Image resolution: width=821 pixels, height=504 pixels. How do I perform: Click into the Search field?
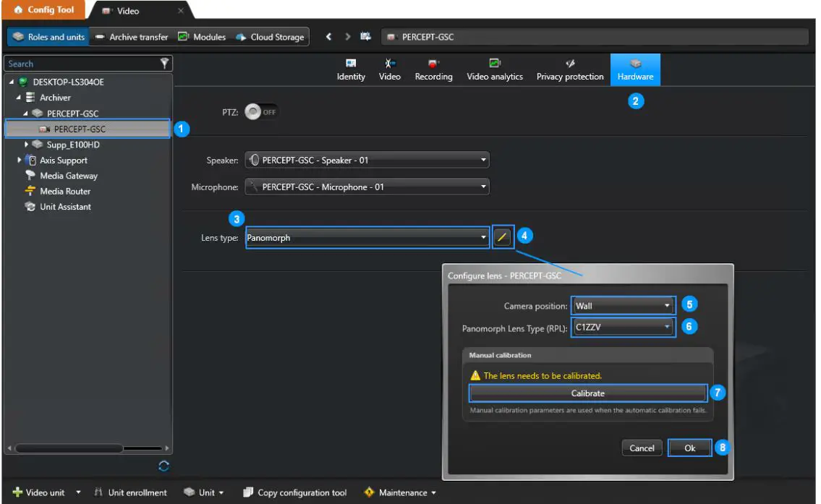[x=80, y=64]
